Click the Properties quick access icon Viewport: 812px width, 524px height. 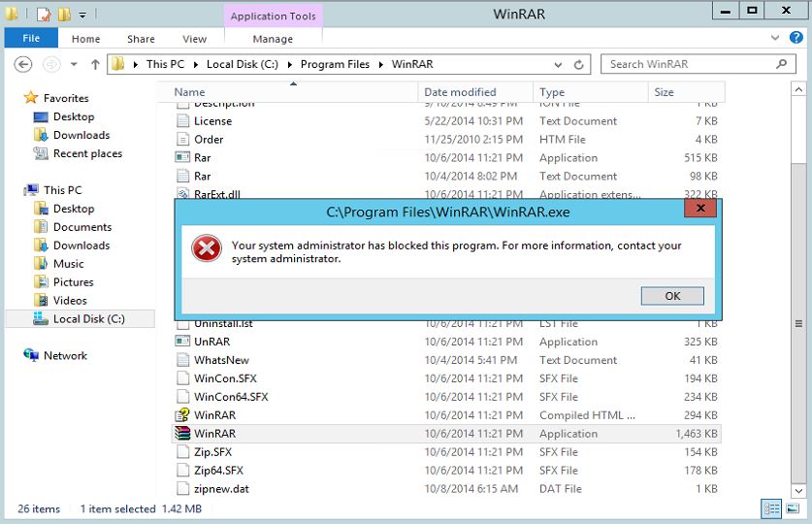(x=44, y=14)
